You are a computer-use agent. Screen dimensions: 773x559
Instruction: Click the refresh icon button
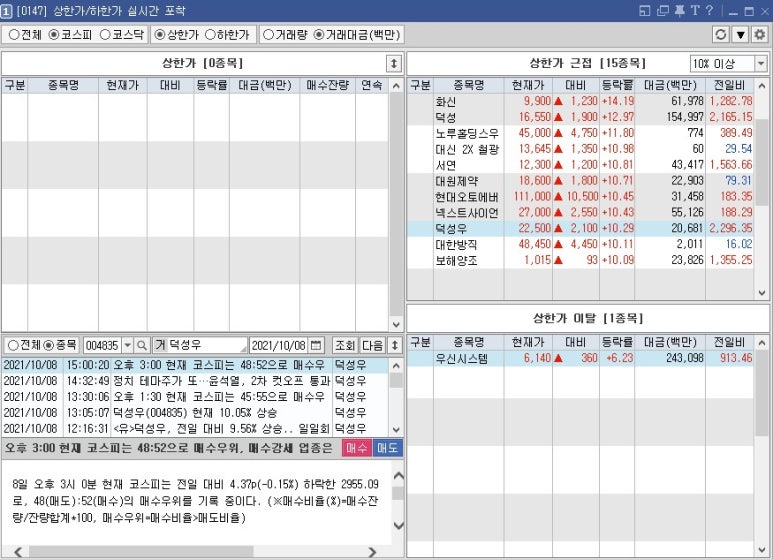click(x=721, y=35)
